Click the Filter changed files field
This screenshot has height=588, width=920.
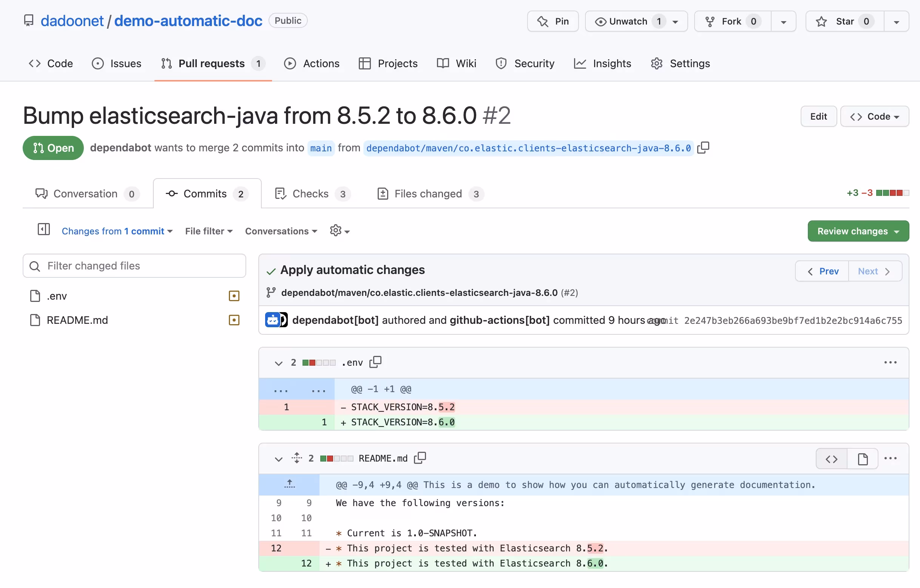tap(134, 266)
